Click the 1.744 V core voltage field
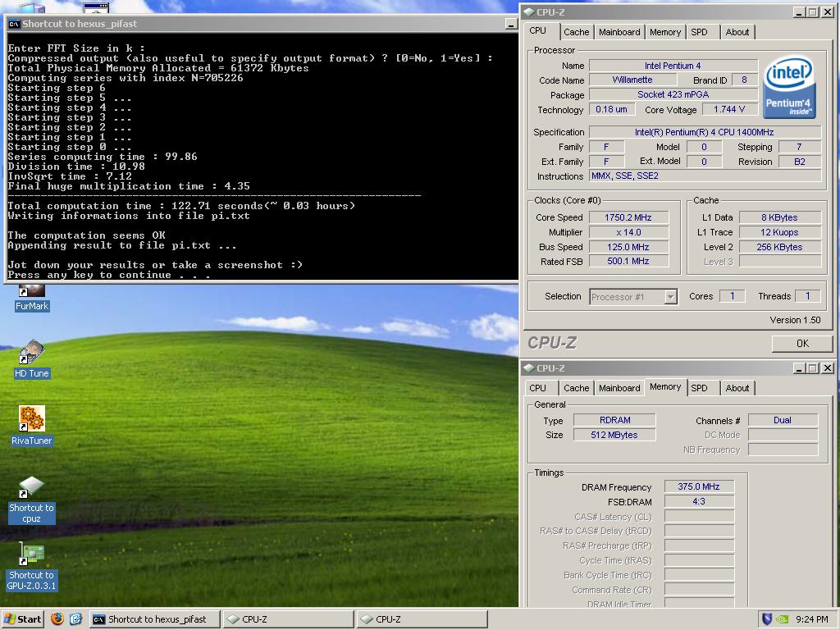This screenshot has width=840, height=630. [x=729, y=109]
